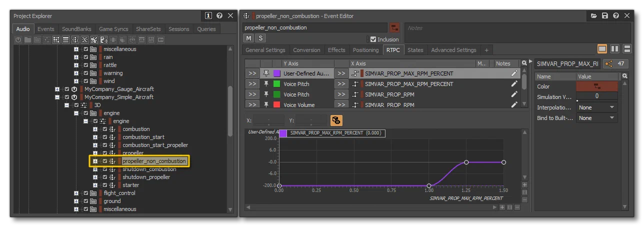Viewport: 644px width, 227px height.
Task: Click the object name field propeller_non_combustion
Action: tap(315, 27)
